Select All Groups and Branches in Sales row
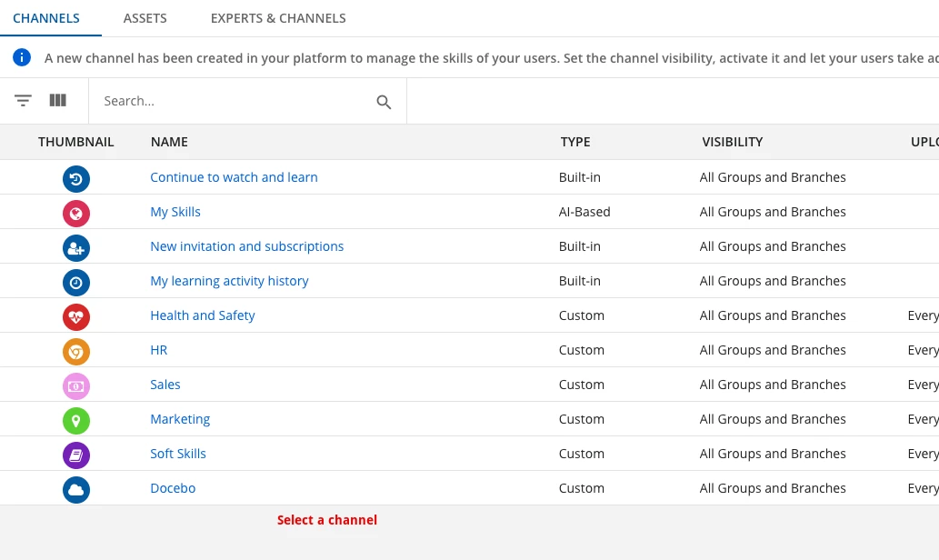Viewport: 939px width, 560px height. (773, 385)
